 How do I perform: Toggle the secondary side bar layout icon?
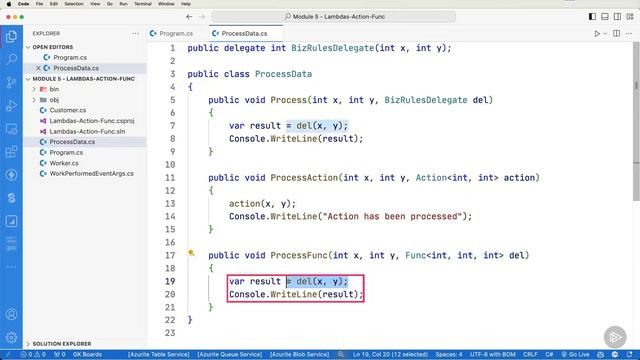[618, 17]
